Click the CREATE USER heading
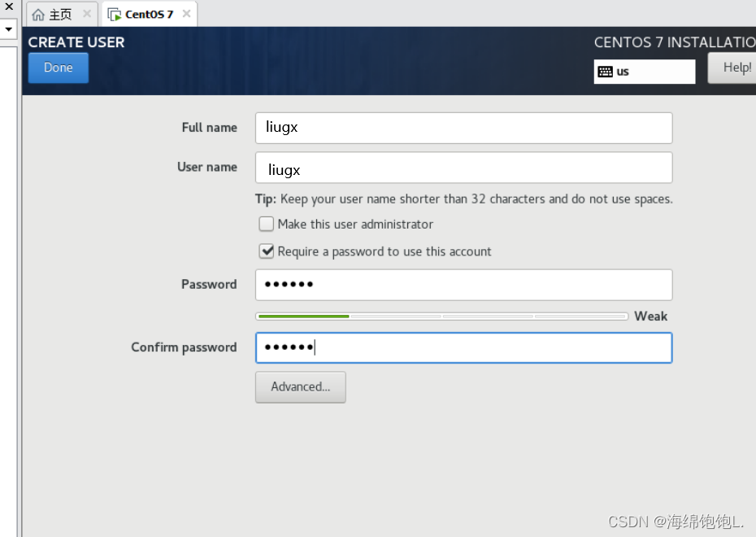The width and height of the screenshot is (756, 537). coord(76,42)
